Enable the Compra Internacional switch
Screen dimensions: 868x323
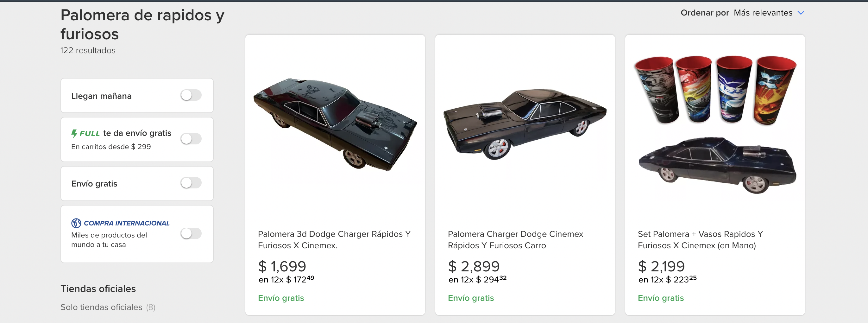(191, 233)
